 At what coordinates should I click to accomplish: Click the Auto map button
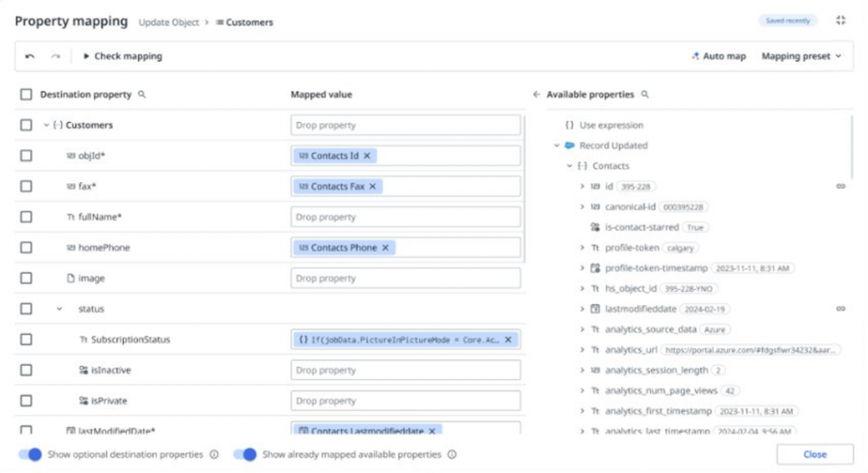click(x=718, y=57)
